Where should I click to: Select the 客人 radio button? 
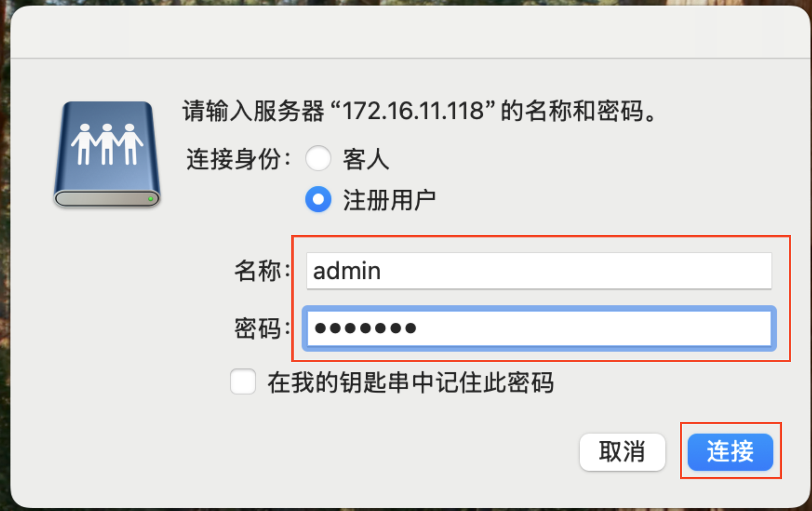[x=318, y=159]
